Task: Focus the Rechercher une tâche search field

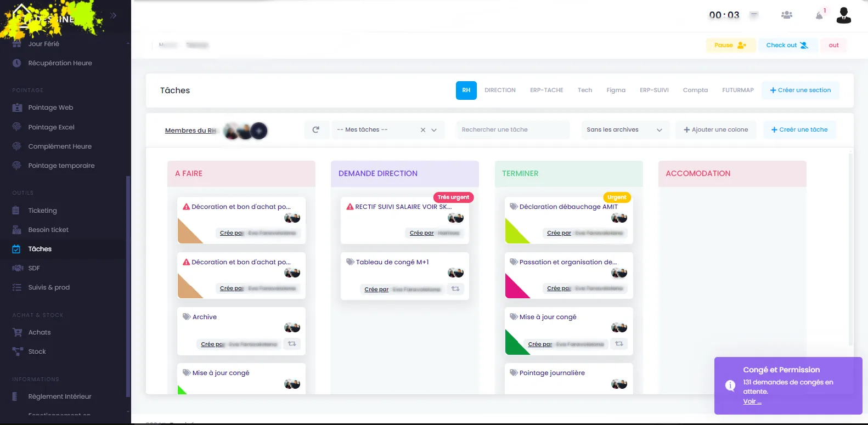Action: [x=513, y=130]
